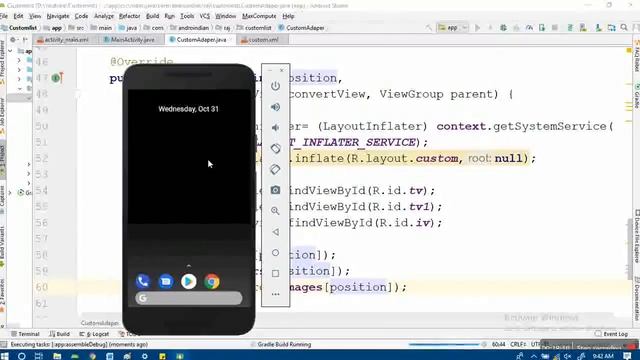640x360 pixels.
Task: Open the Build menu
Action: coord(153,16)
